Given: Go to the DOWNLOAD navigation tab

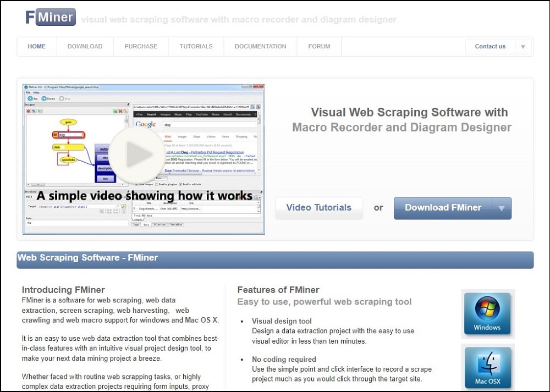Looking at the screenshot, I should coord(85,46).
